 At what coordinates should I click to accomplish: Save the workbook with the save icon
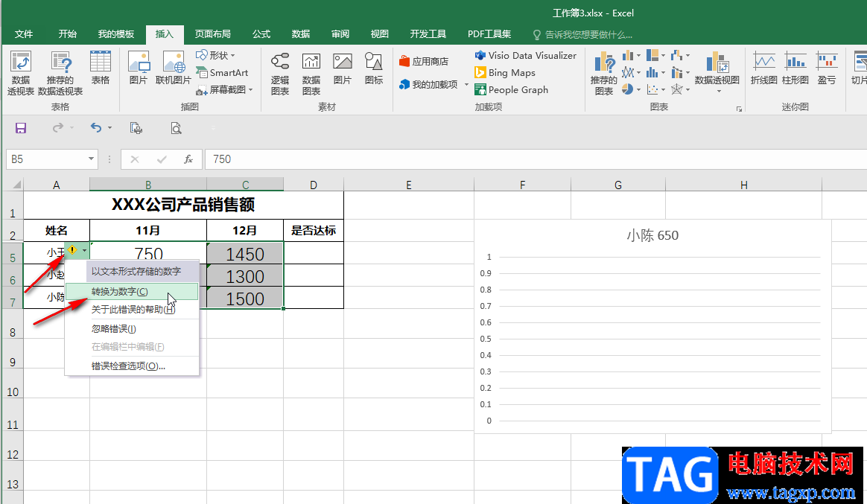click(x=20, y=128)
